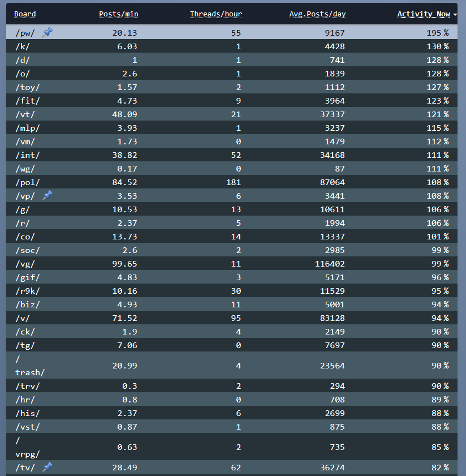466x476 pixels.
Task: Select the /vrpg/ board name
Action: pyautogui.click(x=28, y=447)
